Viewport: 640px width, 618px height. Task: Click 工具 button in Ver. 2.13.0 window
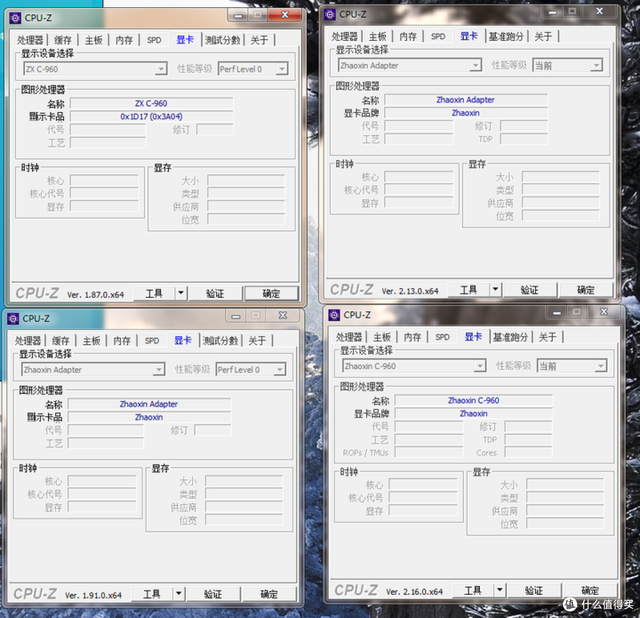[468, 289]
